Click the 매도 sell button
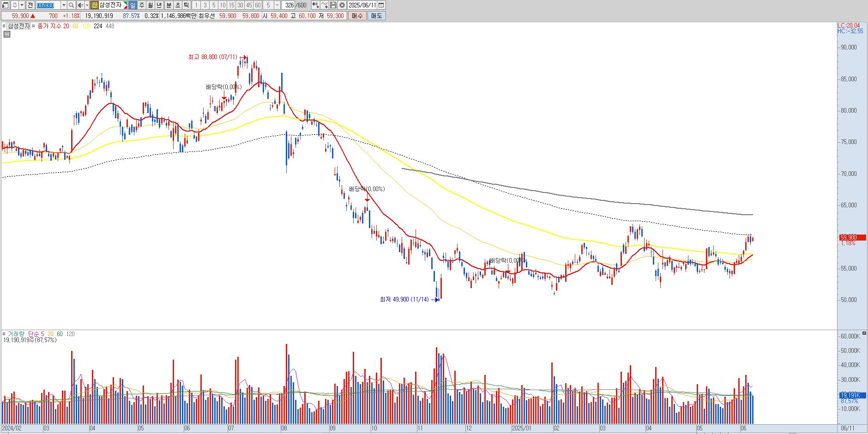868x434 pixels. 377,16
